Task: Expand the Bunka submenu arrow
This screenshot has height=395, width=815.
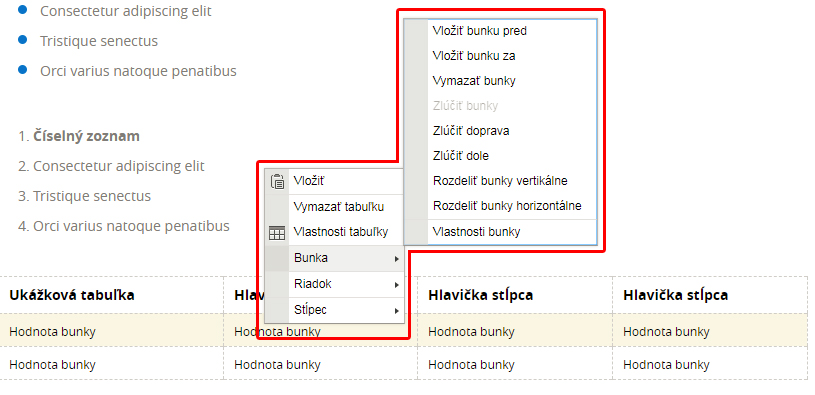Action: click(397, 259)
